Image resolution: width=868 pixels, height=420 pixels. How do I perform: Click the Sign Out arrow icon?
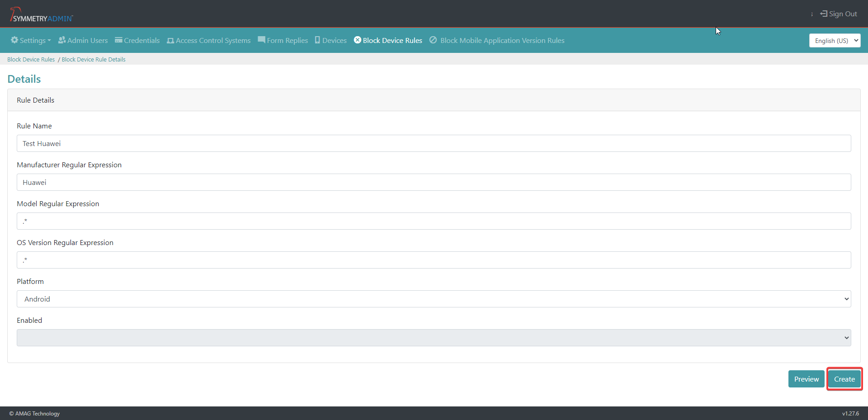point(824,14)
